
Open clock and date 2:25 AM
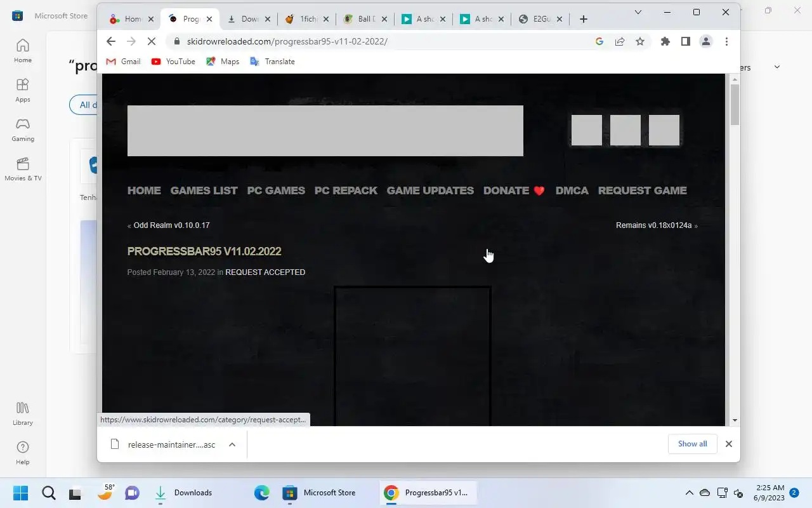pos(769,493)
